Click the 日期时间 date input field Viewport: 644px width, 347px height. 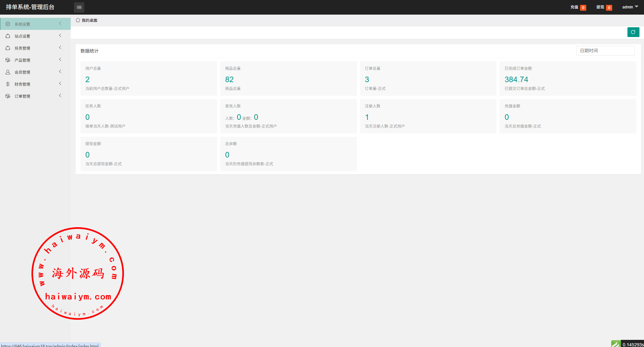(x=605, y=51)
